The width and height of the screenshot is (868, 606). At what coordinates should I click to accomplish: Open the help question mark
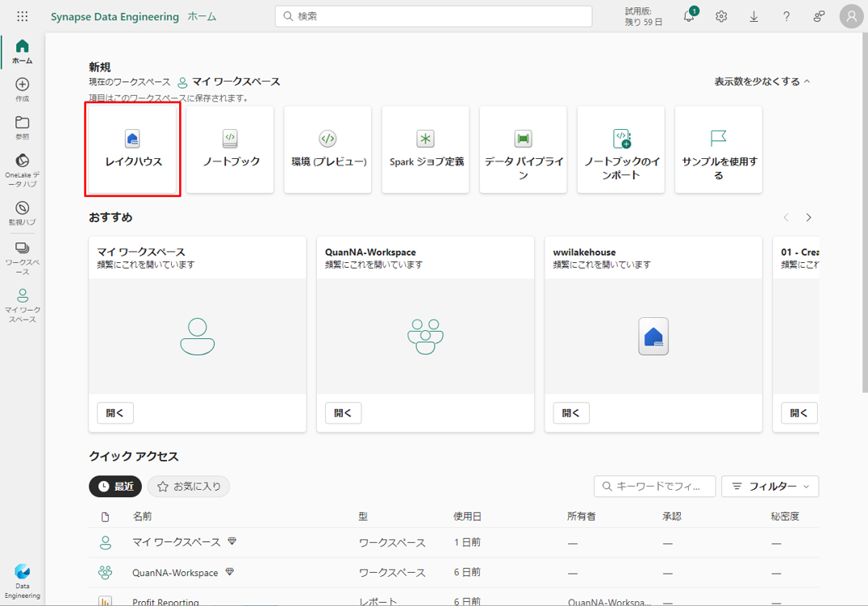[x=787, y=17]
